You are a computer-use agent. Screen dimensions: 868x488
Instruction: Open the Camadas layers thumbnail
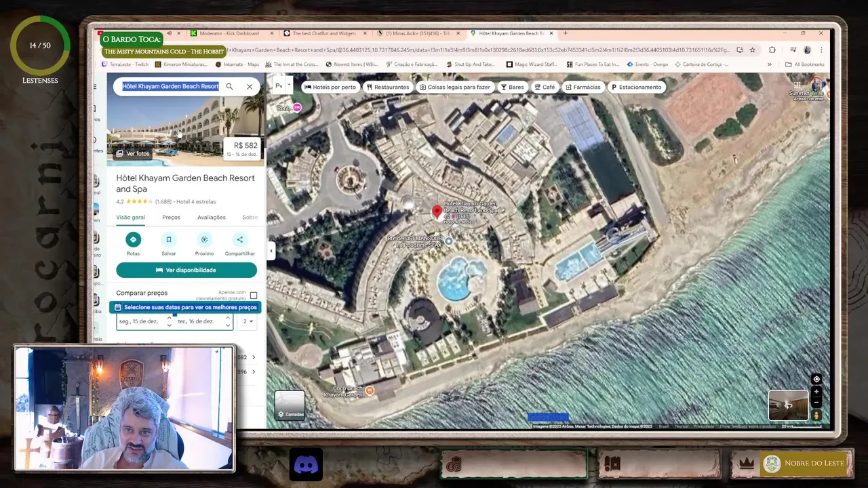coord(290,405)
